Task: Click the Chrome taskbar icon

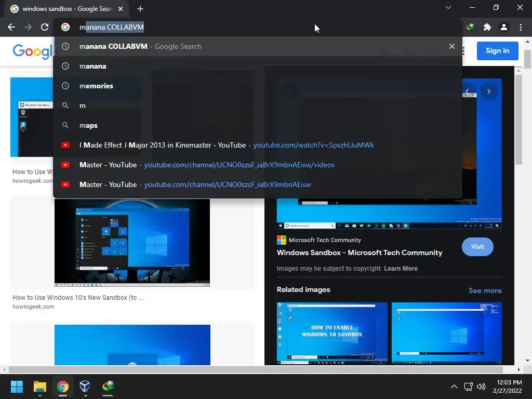Action: pyautogui.click(x=62, y=387)
